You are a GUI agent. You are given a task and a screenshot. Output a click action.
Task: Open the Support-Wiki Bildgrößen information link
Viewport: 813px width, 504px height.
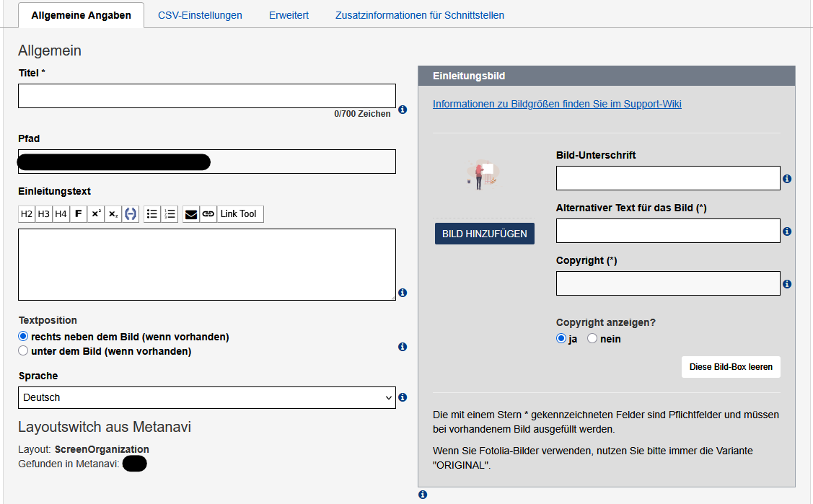pyautogui.click(x=557, y=104)
